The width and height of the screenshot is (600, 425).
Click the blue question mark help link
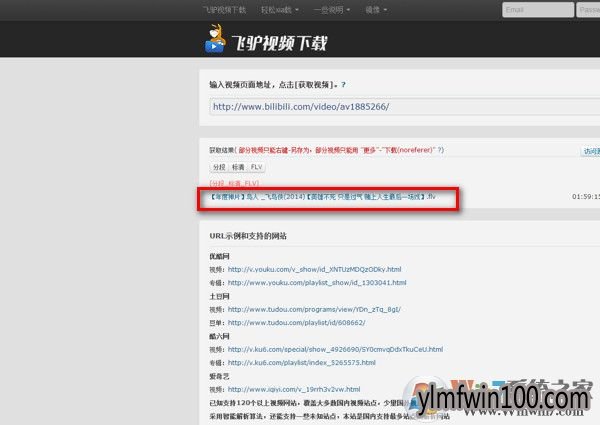click(x=343, y=85)
